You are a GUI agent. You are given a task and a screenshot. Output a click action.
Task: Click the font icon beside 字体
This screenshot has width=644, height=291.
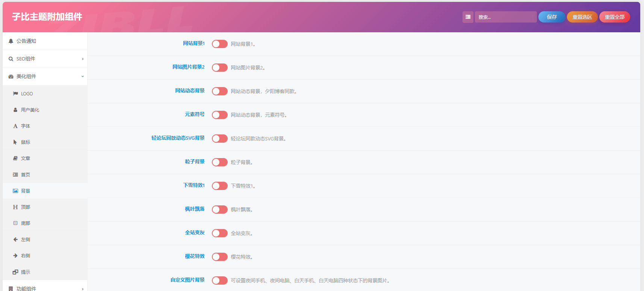(x=15, y=126)
